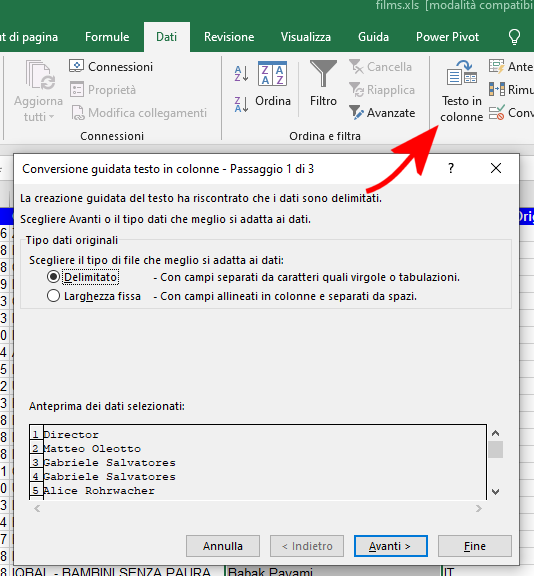The height and width of the screenshot is (576, 534).
Task: Open the Guida ribbon tab
Action: coord(373,37)
